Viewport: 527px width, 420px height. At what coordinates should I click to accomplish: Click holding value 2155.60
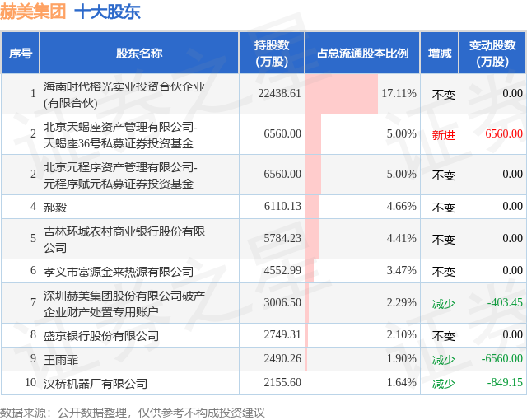click(x=282, y=382)
